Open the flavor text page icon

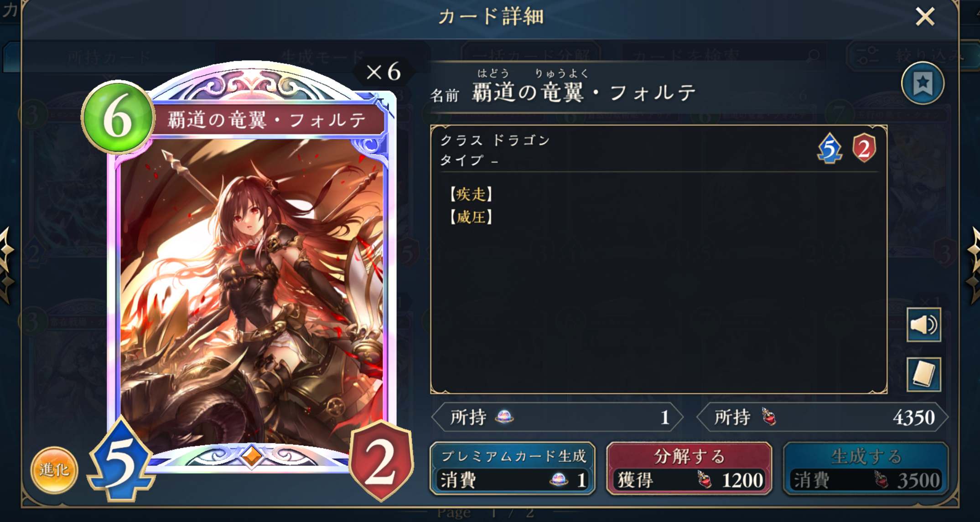pyautogui.click(x=923, y=375)
